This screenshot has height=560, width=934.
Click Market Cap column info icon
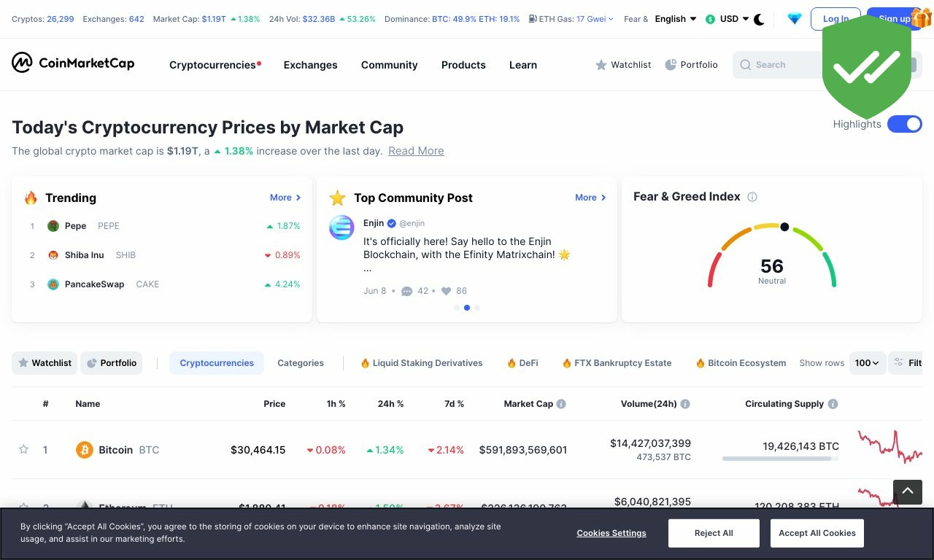tap(561, 404)
